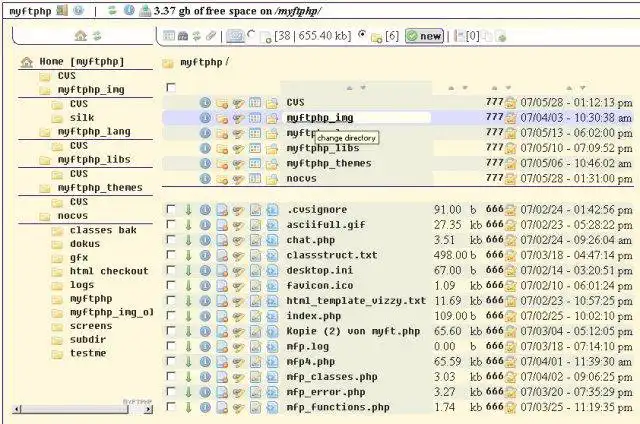Click the blue info icon in the top title bar

pos(129,11)
